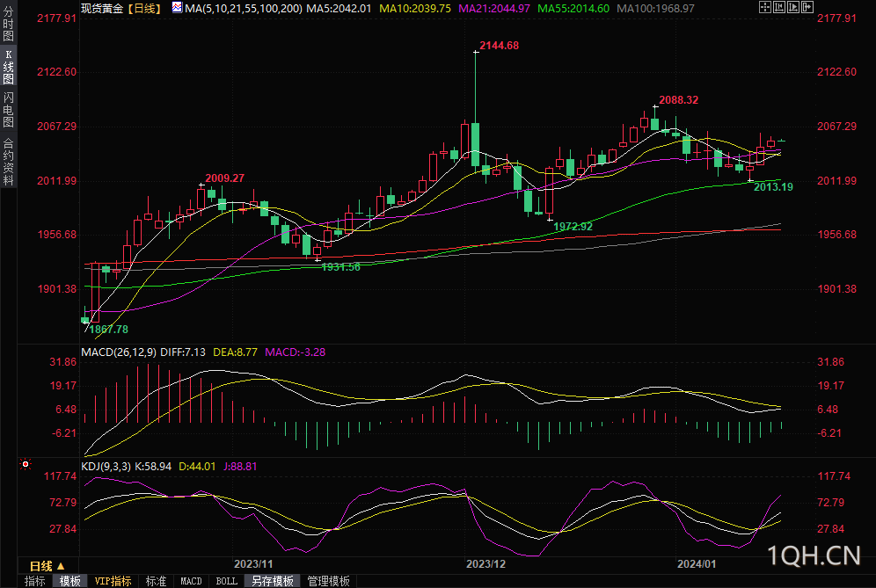Click the K:58.94 value
The height and width of the screenshot is (588, 876).
coord(153,466)
